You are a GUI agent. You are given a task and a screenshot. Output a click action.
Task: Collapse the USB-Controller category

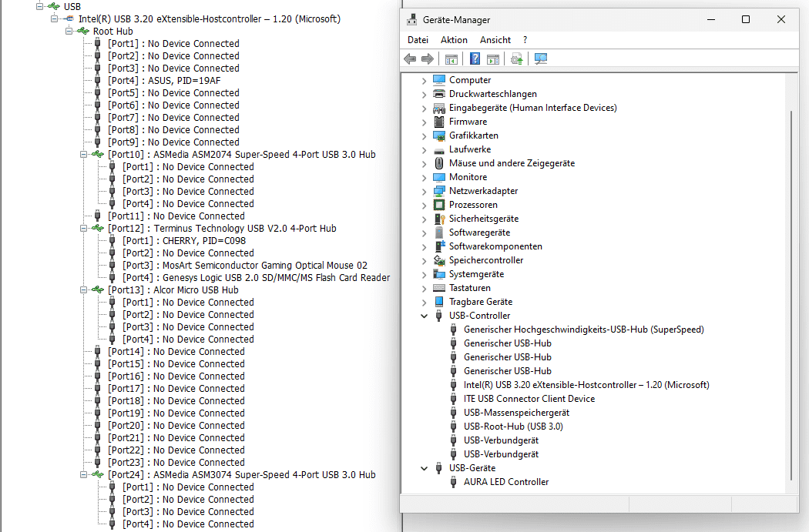click(424, 316)
